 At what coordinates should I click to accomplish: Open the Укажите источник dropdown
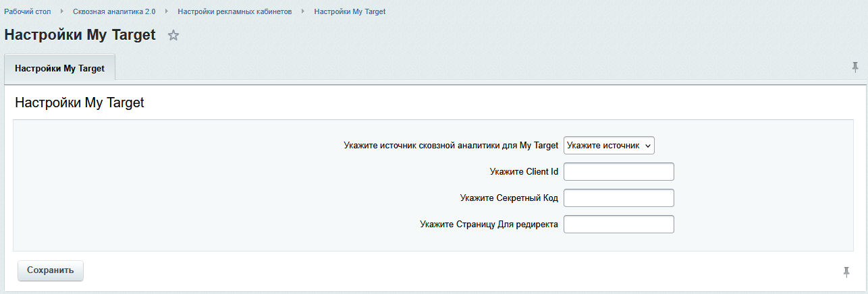click(609, 145)
